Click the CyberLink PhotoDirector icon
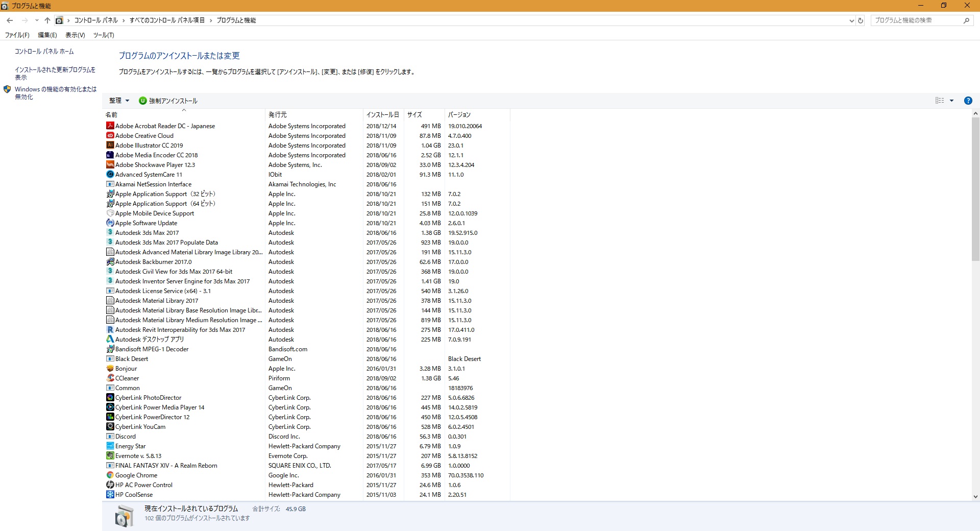 (x=110, y=397)
